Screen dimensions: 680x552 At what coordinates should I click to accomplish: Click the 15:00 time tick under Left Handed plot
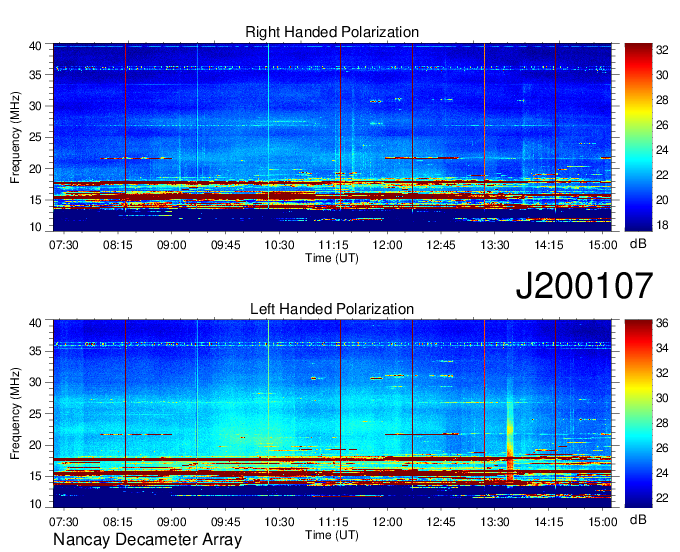(602, 522)
